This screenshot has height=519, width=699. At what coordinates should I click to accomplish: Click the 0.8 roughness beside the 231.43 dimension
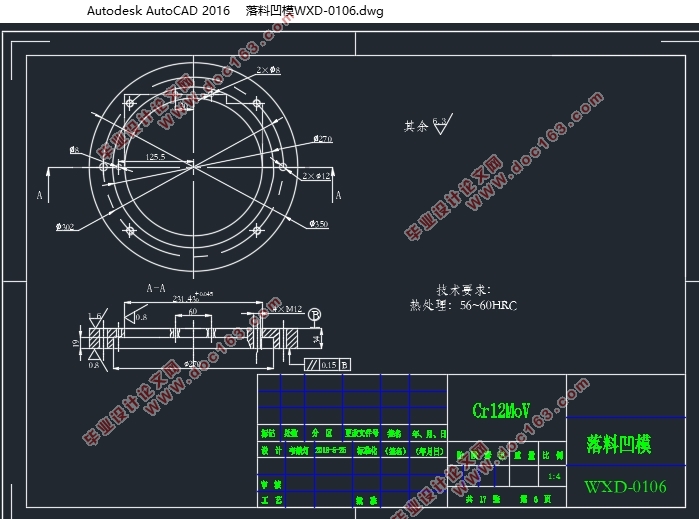(x=141, y=317)
